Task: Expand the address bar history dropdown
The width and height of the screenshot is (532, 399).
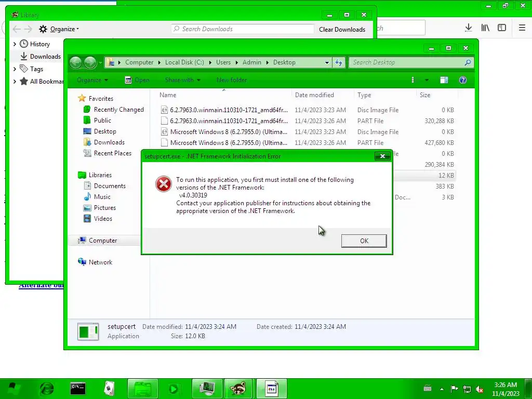Action: 327,62
